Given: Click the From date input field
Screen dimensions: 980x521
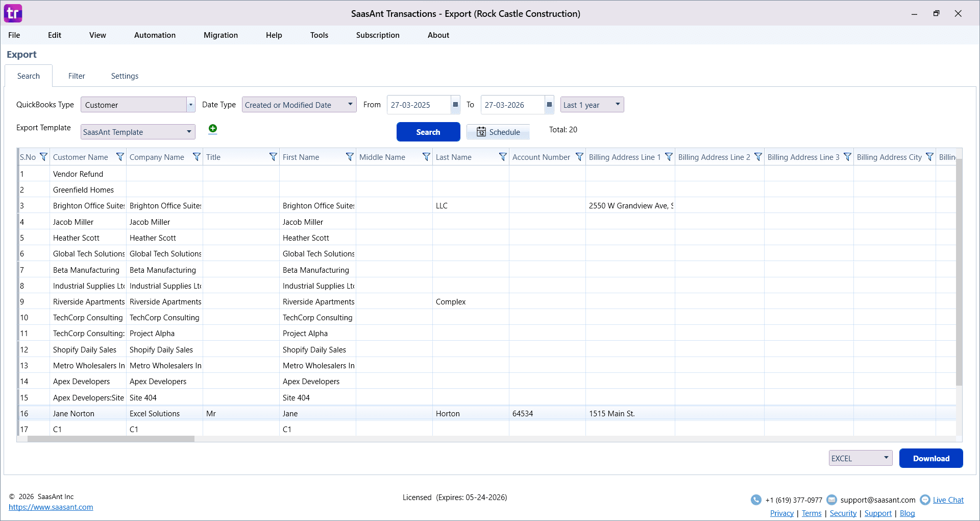Looking at the screenshot, I should [419, 105].
